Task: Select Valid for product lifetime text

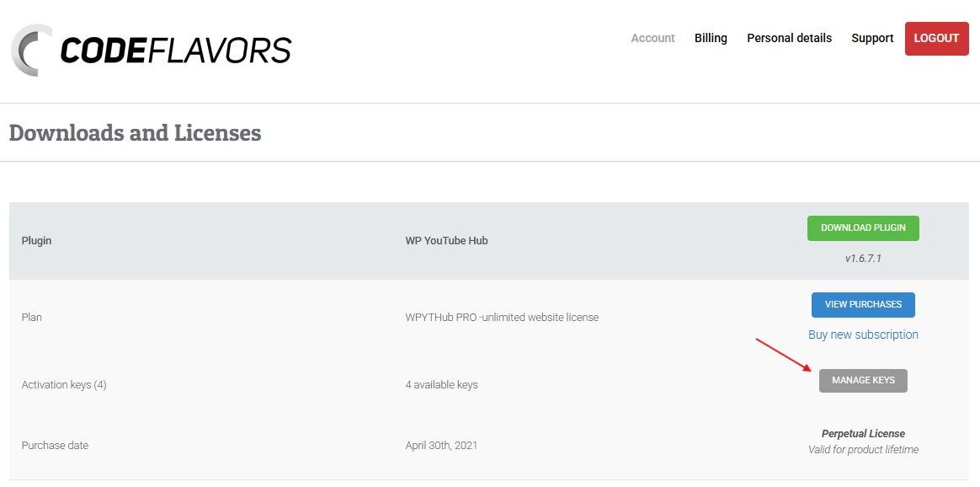Action: pyautogui.click(x=863, y=449)
